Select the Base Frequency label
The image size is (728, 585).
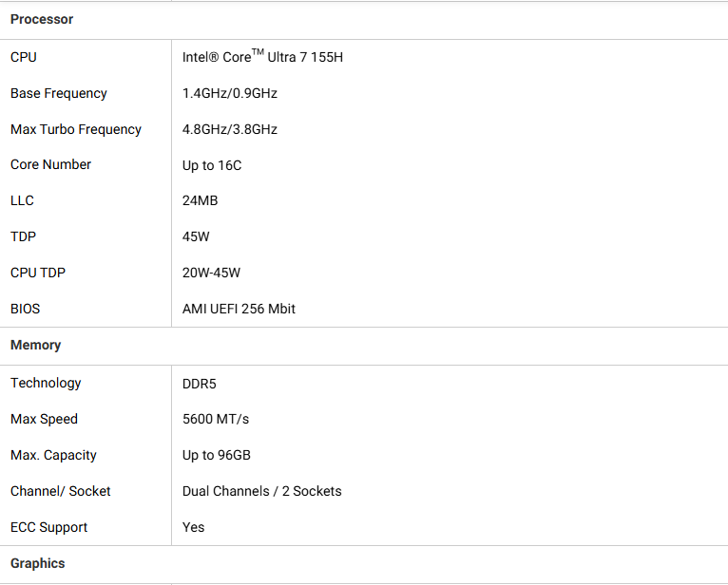[59, 93]
